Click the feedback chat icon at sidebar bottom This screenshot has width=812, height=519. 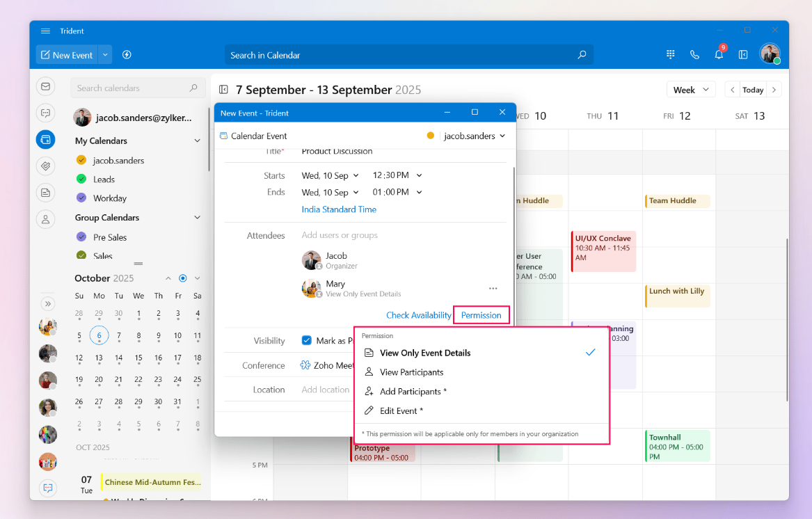pos(47,488)
